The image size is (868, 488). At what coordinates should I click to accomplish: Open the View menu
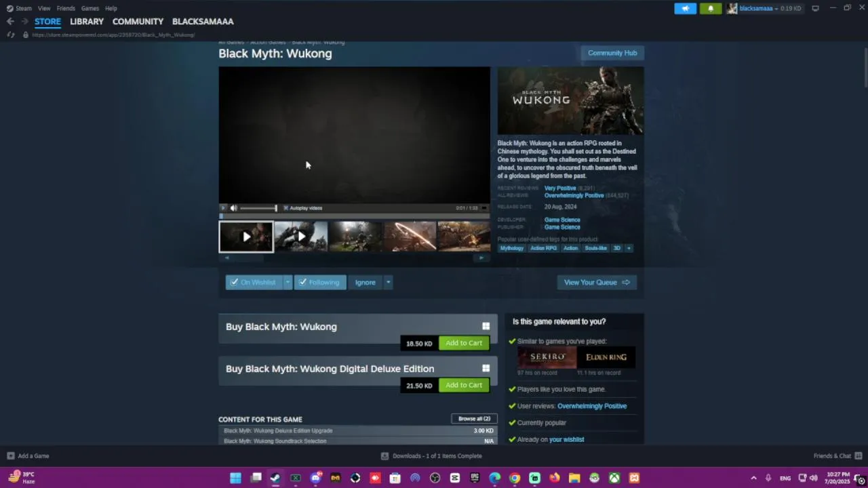(44, 8)
